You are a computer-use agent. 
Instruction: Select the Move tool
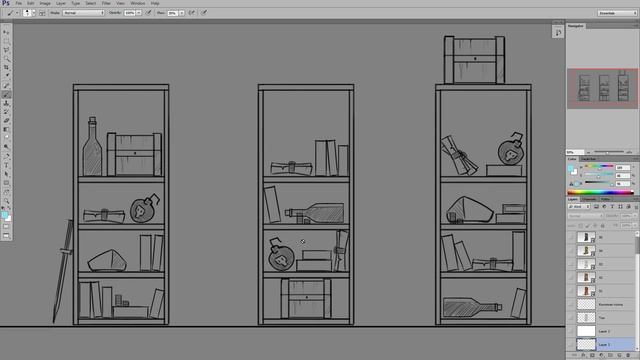6,32
